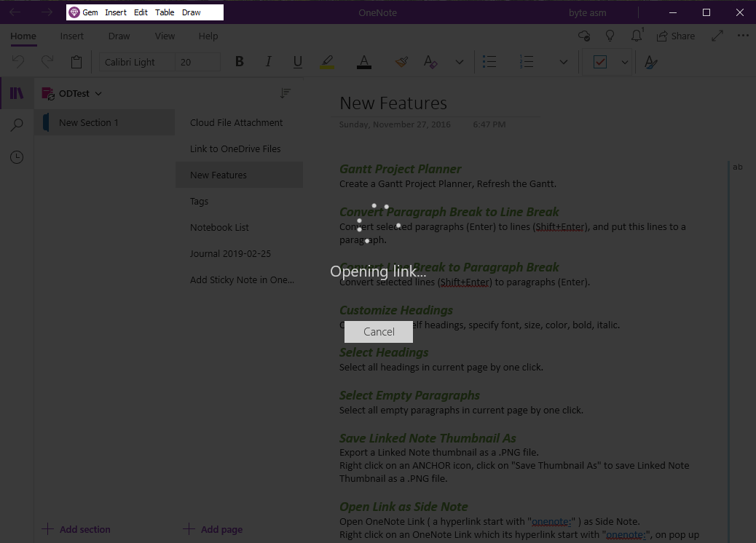The height and width of the screenshot is (543, 756).
Task: Click the Gem diamond logo icon
Action: pyautogui.click(x=74, y=12)
